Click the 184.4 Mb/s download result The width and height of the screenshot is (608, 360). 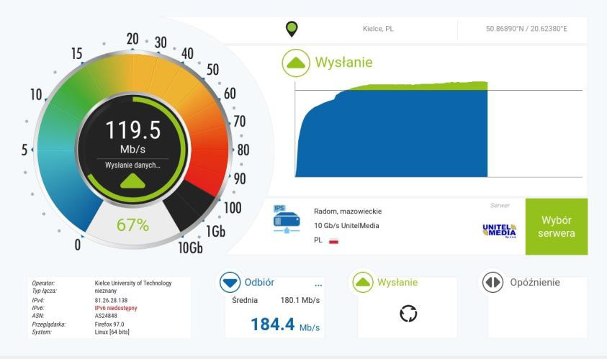click(x=285, y=325)
